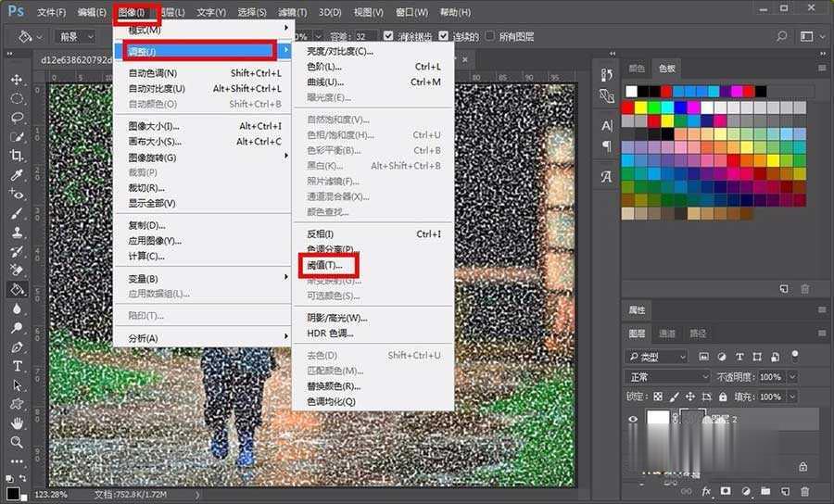Image resolution: width=834 pixels, height=504 pixels.
Task: Select the Quick Selection tool
Action: (17, 136)
